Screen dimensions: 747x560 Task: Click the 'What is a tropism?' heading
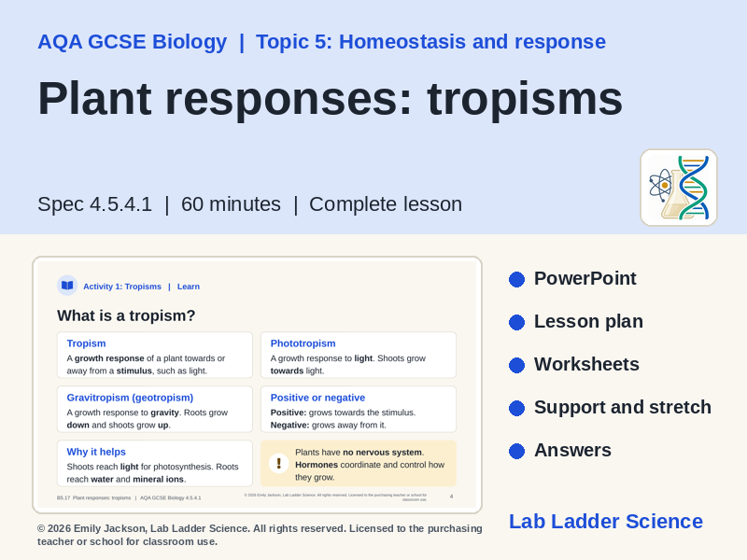point(126,315)
